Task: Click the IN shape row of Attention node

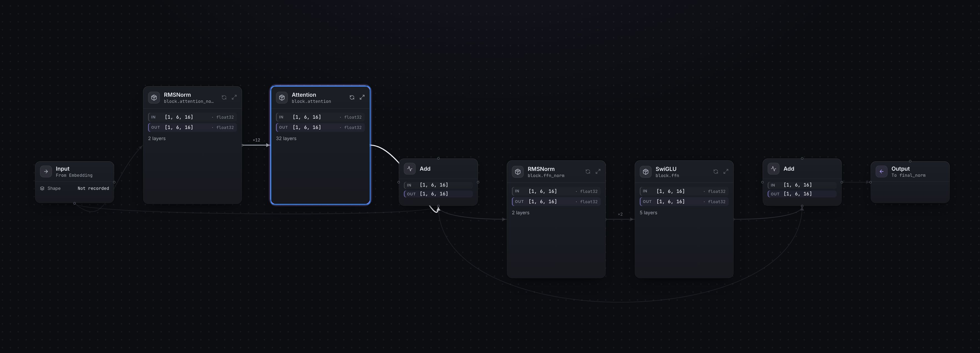Action: coord(320,117)
